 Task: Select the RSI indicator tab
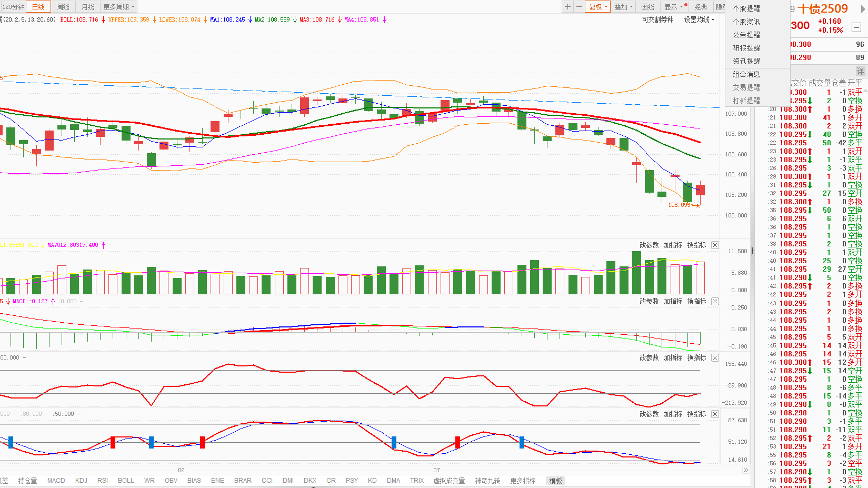(103, 481)
